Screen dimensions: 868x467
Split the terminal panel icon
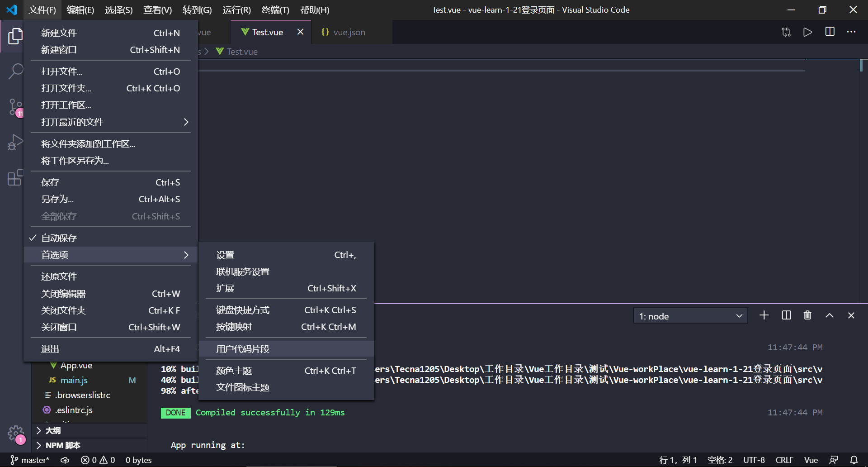click(786, 315)
